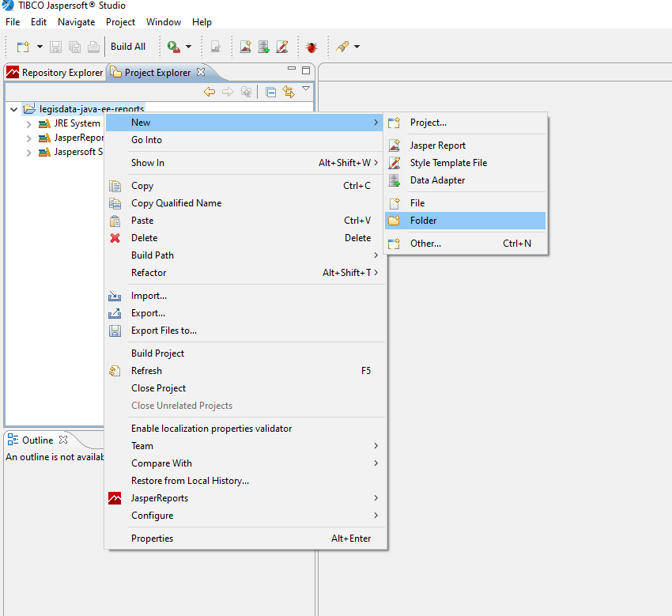
Task: Open the New wizard dropdown arrow in toolbar
Action: (x=40, y=47)
